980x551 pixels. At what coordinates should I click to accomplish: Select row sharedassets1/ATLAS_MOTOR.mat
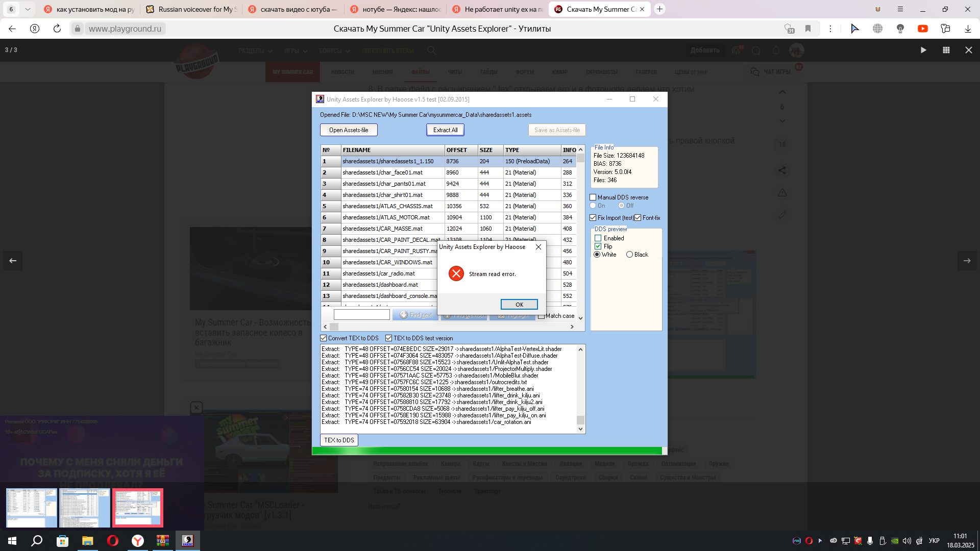pyautogui.click(x=448, y=217)
